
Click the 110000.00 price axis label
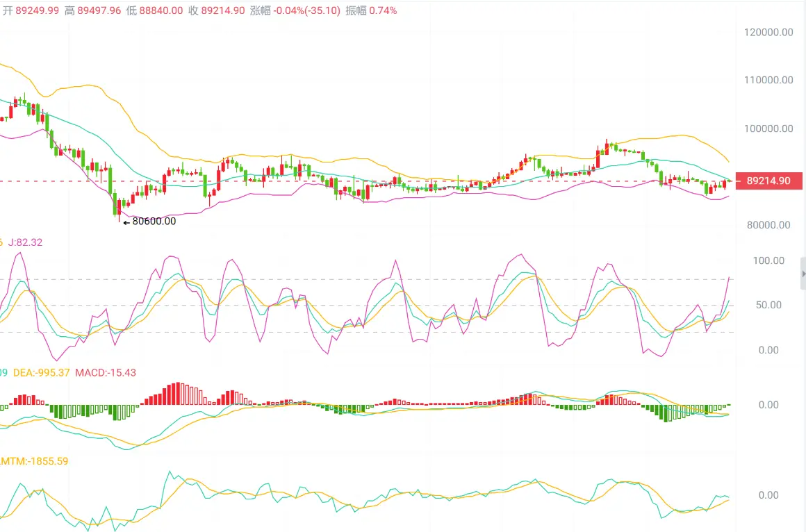coord(768,80)
